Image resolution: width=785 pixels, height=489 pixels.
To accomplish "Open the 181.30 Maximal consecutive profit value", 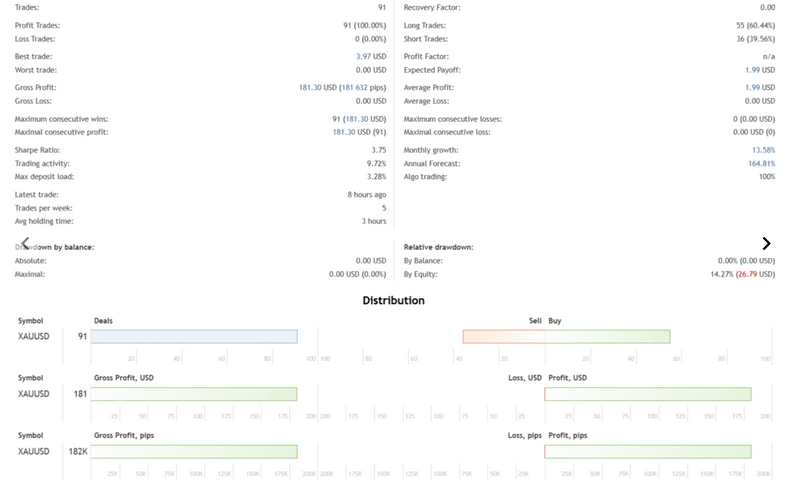I will (344, 132).
